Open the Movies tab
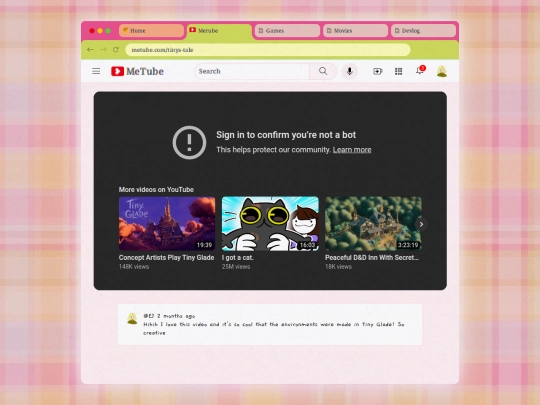Image resolution: width=540 pixels, height=405 pixels. pyautogui.click(x=355, y=31)
